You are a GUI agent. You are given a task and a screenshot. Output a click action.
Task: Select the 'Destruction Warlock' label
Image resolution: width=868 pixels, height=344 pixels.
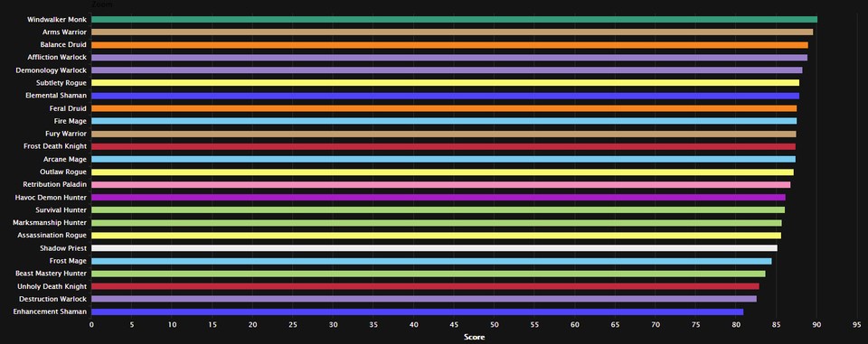(53, 299)
